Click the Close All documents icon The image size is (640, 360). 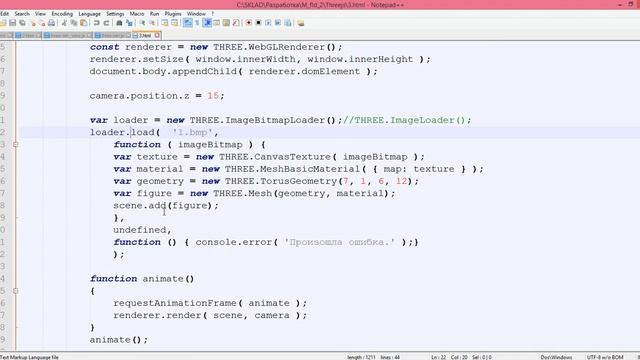pos(42,23)
